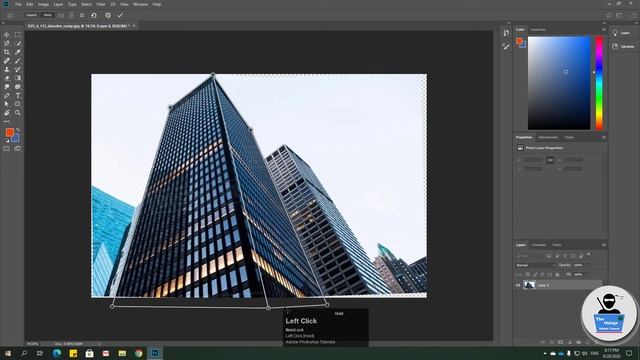Toggle Layer 0 visibility eye
Image resolution: width=640 pixels, height=360 pixels.
[x=518, y=285]
